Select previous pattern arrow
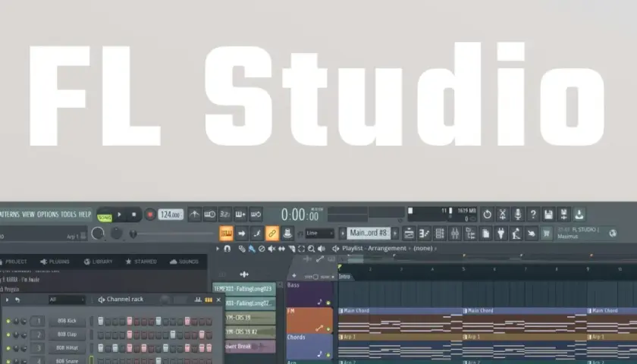 click(x=343, y=234)
